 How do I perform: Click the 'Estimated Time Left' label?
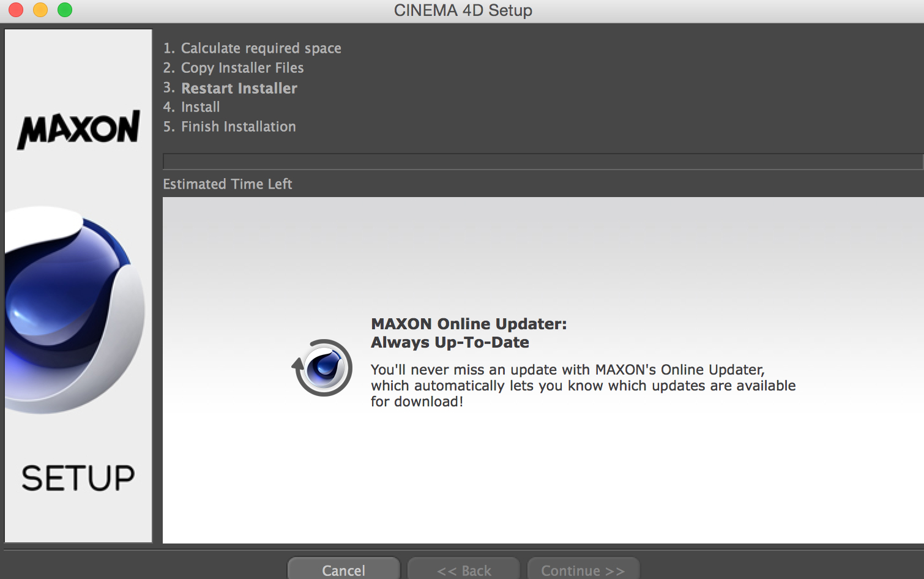click(228, 184)
